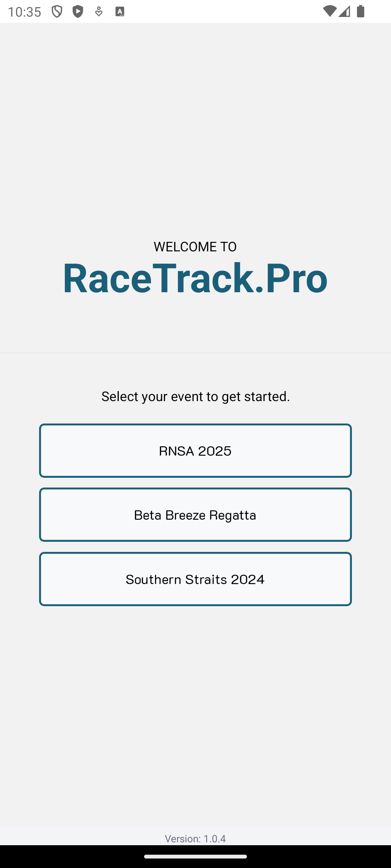The image size is (391, 868).
Task: Tap the Wi-Fi signal status icon
Action: (329, 11)
